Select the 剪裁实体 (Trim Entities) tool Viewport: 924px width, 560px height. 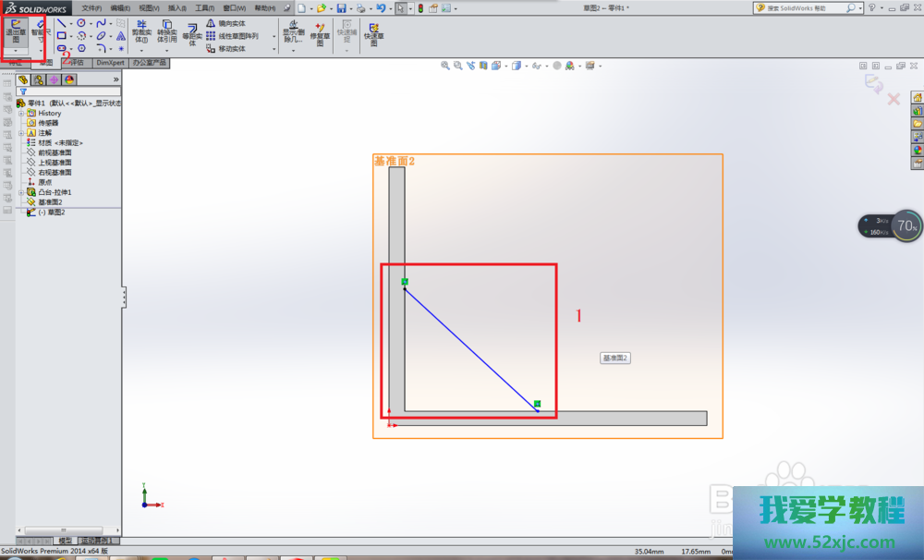click(x=141, y=32)
